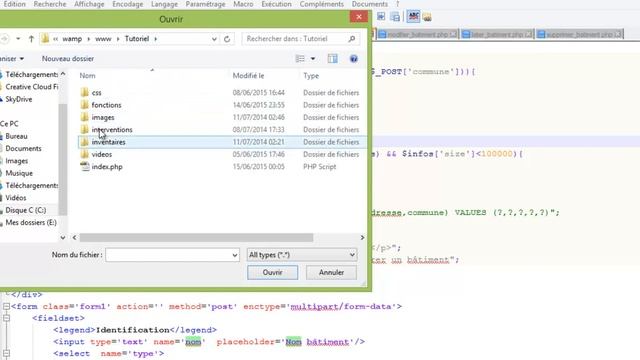Go up one folder level with the up arrow

(31, 39)
